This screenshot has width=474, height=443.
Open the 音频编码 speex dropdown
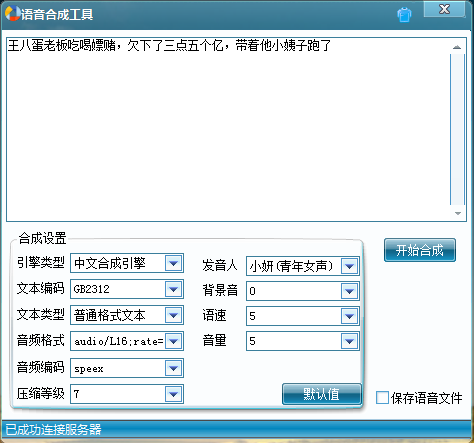(x=173, y=368)
